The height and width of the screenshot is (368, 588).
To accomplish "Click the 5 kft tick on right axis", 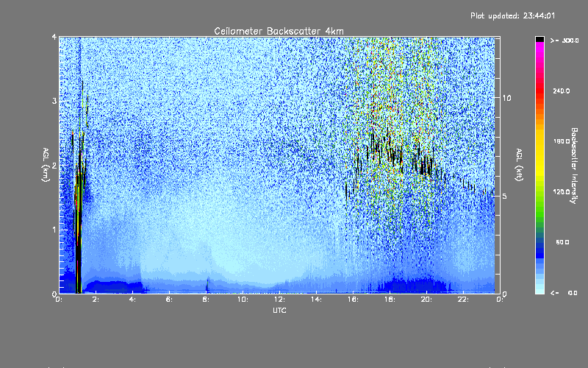I will point(505,196).
